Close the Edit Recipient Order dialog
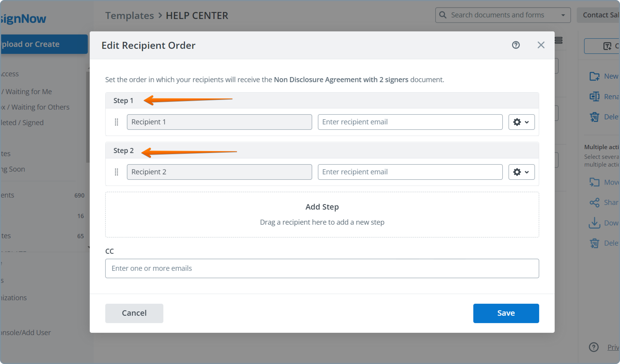 (541, 45)
